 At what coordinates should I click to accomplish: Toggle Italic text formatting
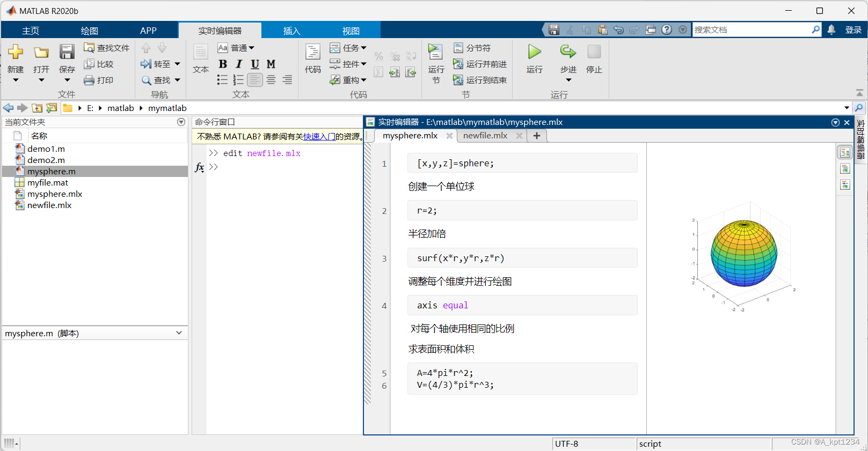(x=239, y=64)
